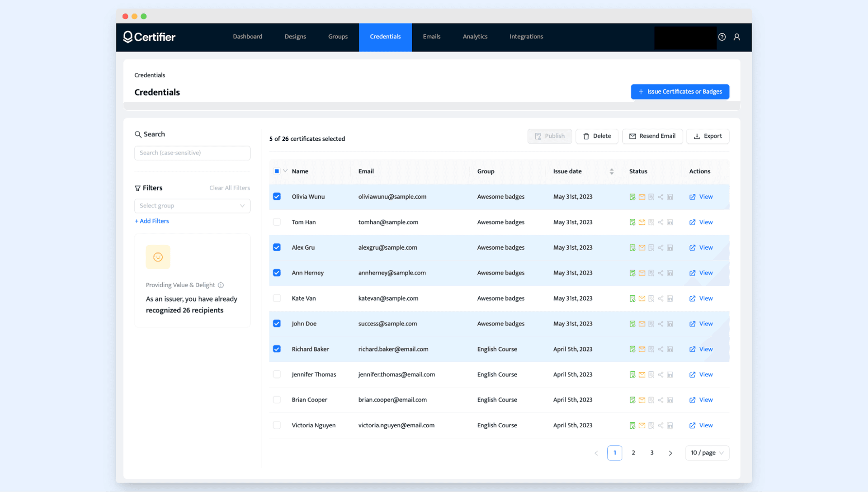Click the Certifier logo in the navigation bar

(149, 37)
